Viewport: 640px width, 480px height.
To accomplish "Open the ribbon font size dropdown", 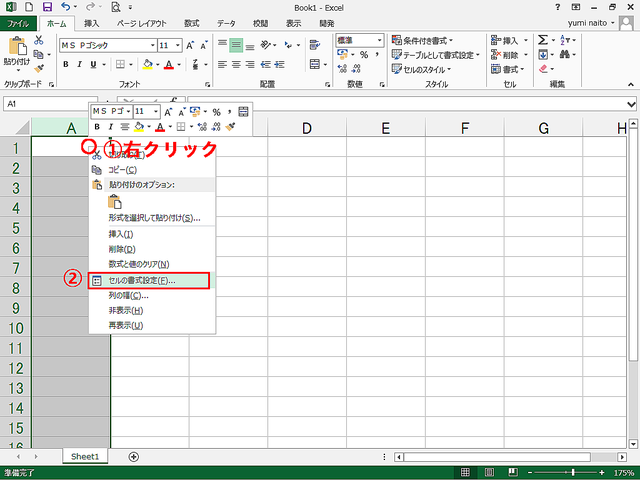I will 178,45.
